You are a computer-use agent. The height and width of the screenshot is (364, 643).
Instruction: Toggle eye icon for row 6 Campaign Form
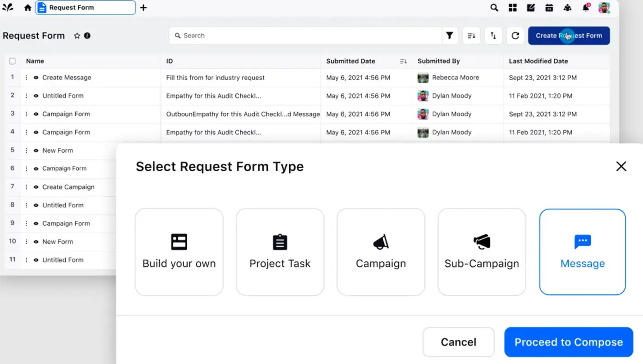point(36,169)
